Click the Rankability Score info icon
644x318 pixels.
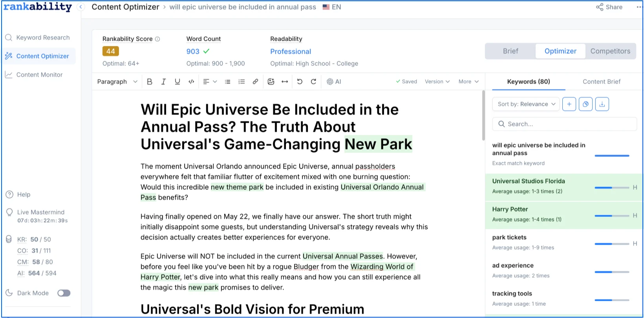[157, 39]
